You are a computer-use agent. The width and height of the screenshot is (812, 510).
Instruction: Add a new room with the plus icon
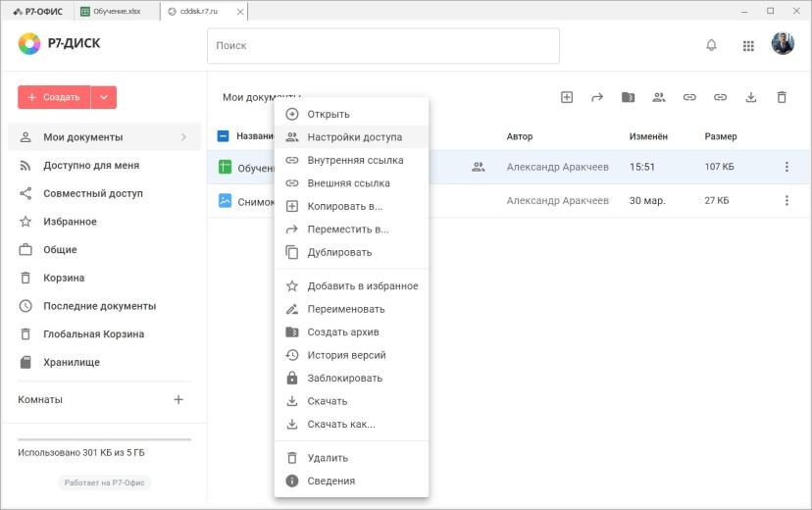click(178, 400)
